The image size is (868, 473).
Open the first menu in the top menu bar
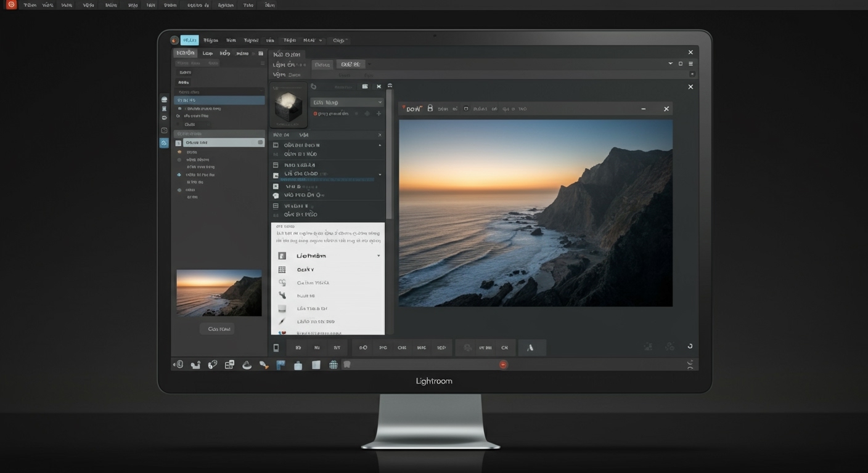point(30,5)
